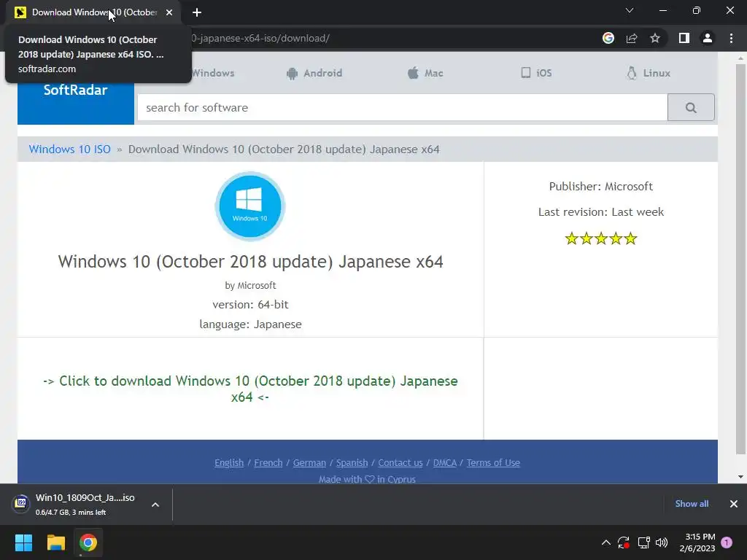747x560 pixels.
Task: Open a new browser tab
Action: [x=197, y=12]
